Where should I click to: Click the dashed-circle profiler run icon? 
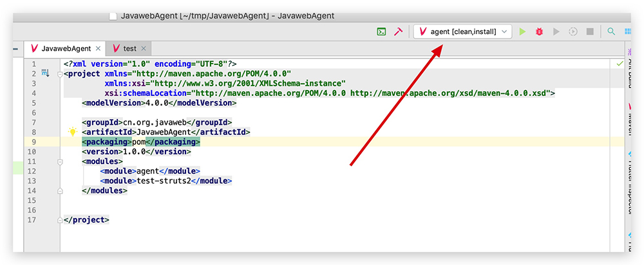coord(573,32)
